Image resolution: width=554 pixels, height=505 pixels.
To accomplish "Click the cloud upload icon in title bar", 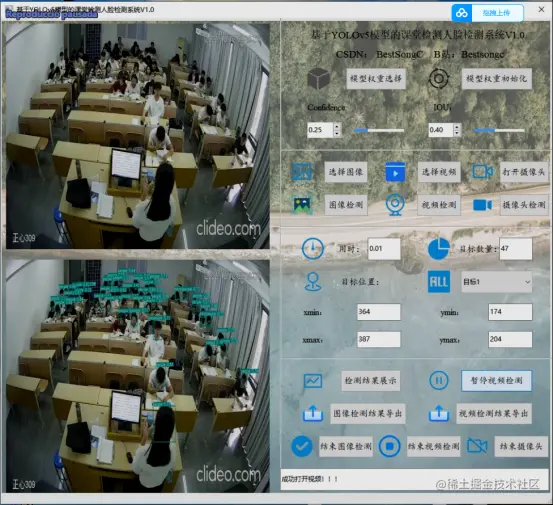I will click(461, 13).
